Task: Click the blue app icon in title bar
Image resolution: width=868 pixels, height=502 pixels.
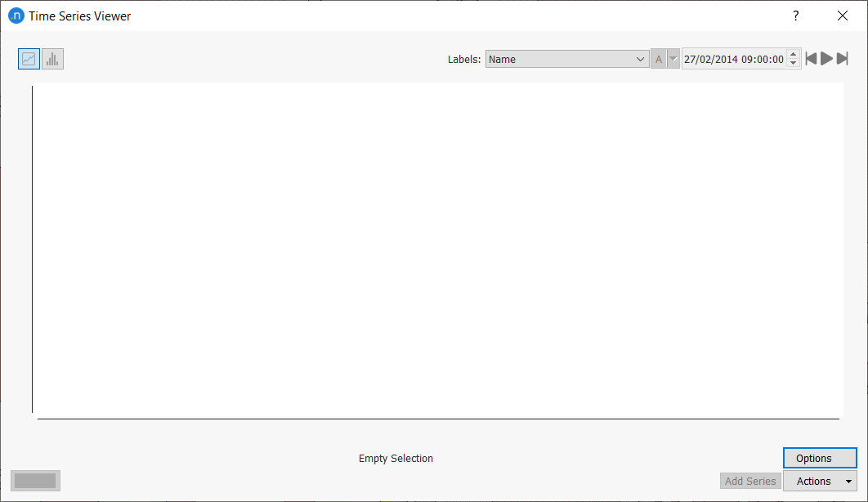Action: click(x=16, y=16)
